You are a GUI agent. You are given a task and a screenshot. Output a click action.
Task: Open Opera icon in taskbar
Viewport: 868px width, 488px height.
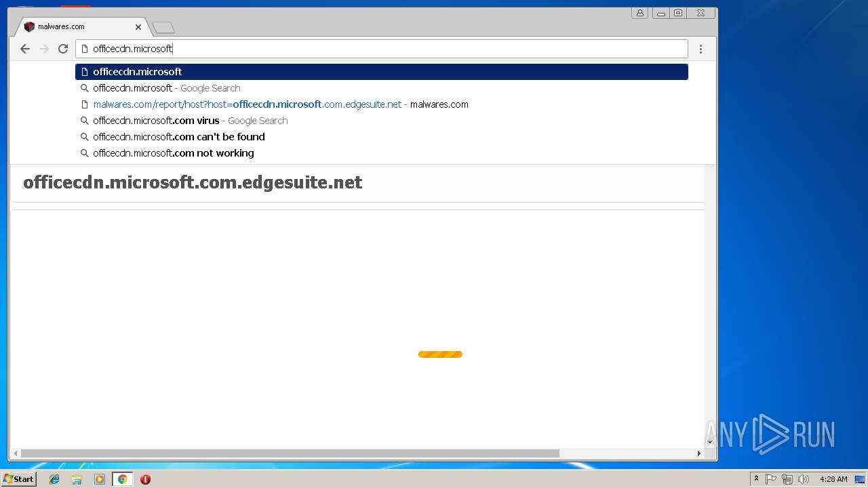145,479
